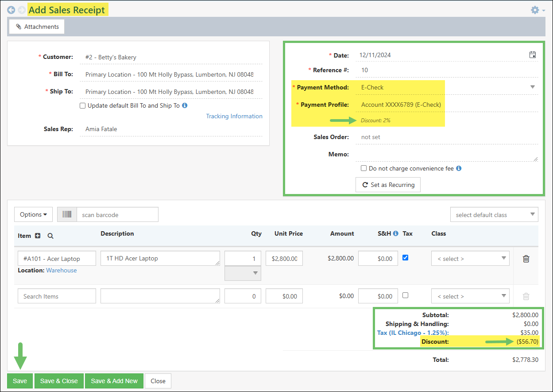Click the S&H info icon in table header
553x392 pixels.
click(x=395, y=233)
